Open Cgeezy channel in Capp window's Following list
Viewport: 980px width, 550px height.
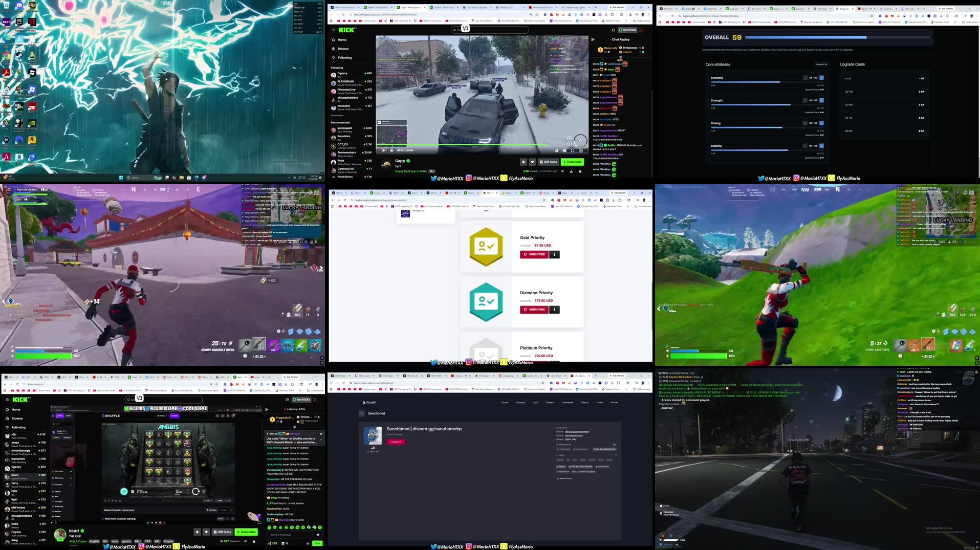(x=352, y=75)
